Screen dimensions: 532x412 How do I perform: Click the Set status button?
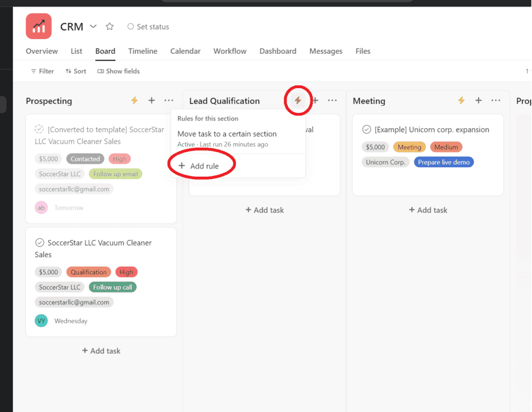(148, 27)
